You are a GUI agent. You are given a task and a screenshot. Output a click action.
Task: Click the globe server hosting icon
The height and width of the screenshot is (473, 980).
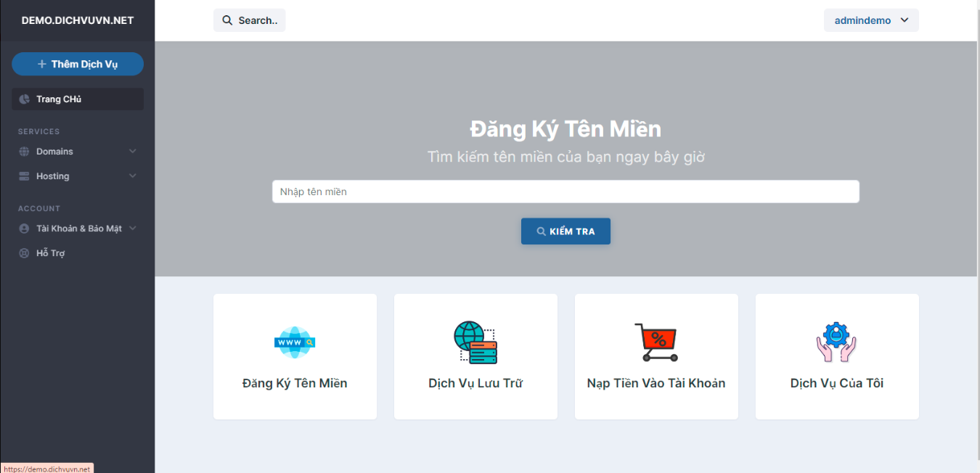click(475, 342)
